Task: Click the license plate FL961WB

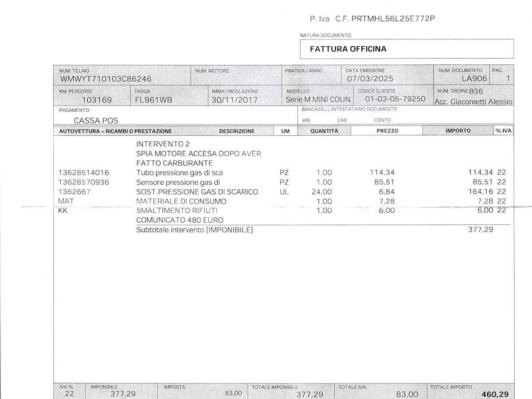Action: click(153, 100)
